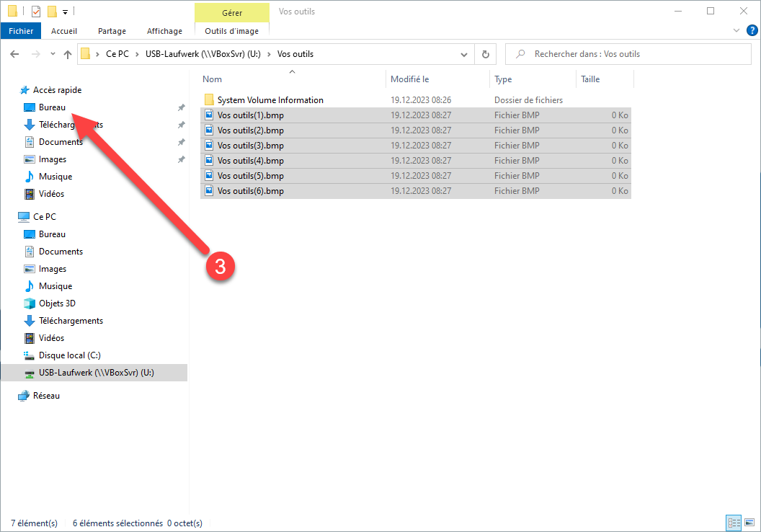
Task: Open the Fichier ribbon tab
Action: point(21,31)
